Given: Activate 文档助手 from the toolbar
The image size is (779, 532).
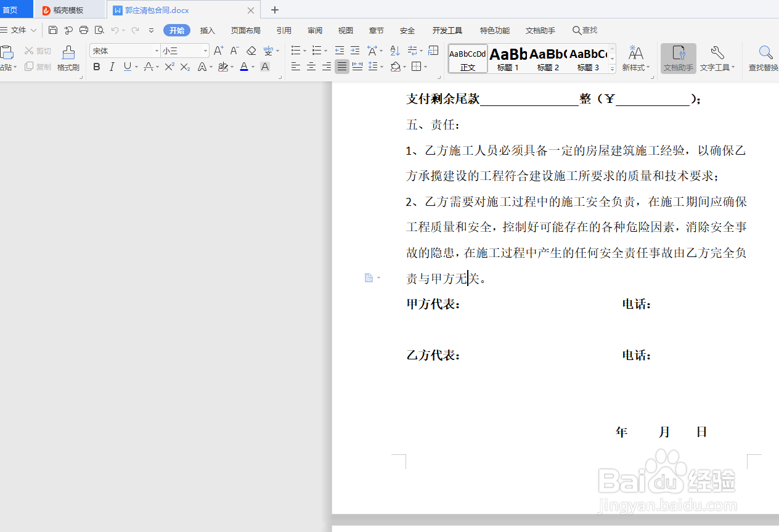Looking at the screenshot, I should pyautogui.click(x=678, y=59).
